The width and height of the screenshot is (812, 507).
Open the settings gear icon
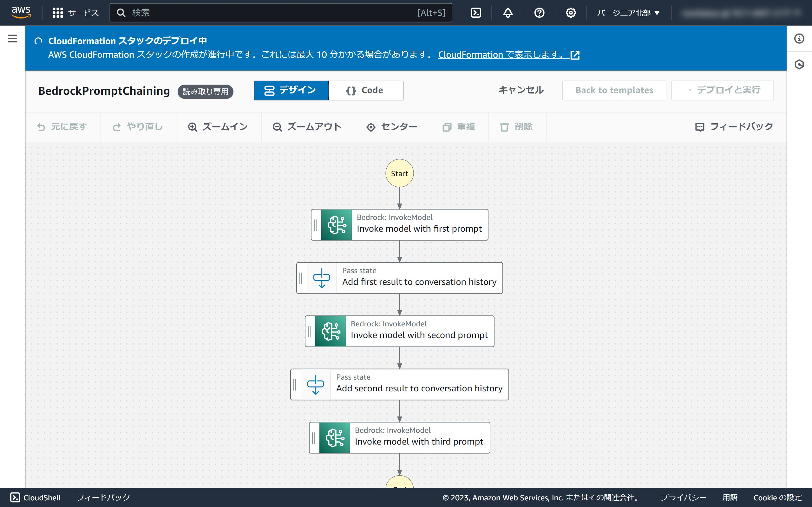[570, 13]
